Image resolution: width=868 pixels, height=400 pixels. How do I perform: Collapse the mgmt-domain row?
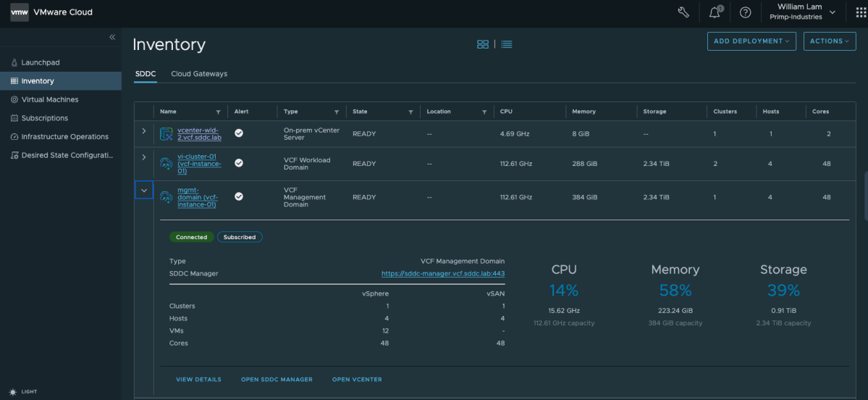[144, 190]
